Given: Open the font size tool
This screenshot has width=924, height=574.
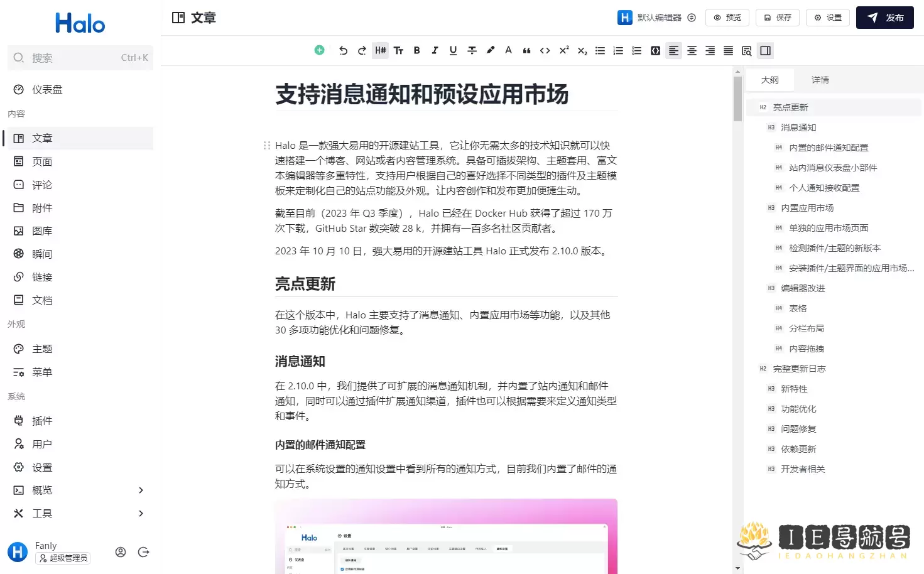Looking at the screenshot, I should [x=399, y=51].
